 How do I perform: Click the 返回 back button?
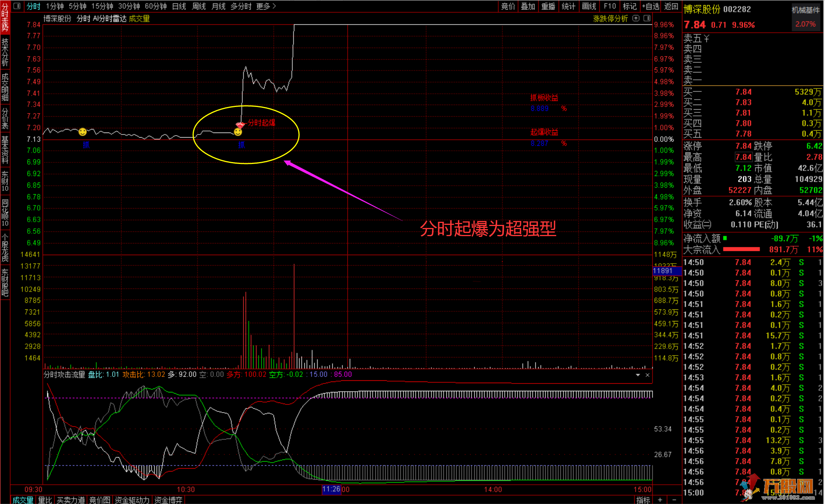pos(671,6)
